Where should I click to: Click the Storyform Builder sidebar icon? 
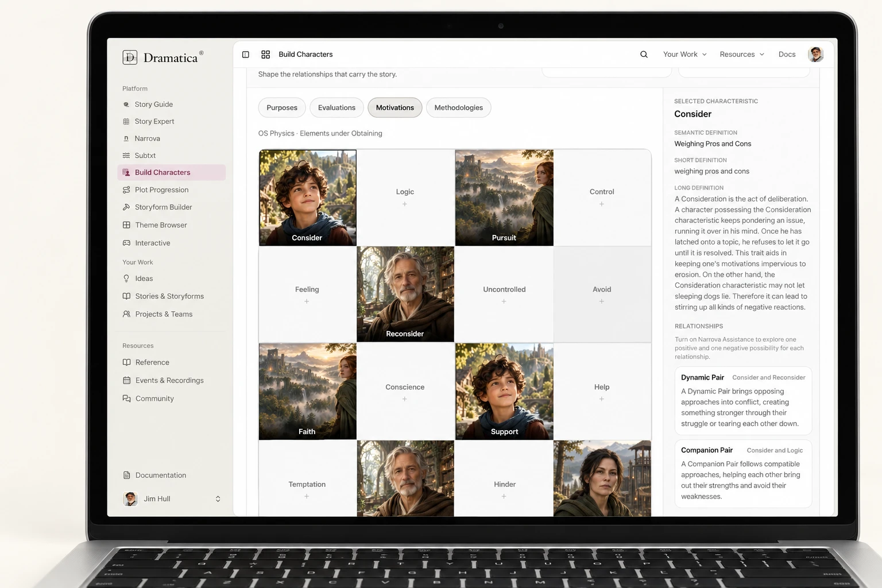click(x=126, y=207)
